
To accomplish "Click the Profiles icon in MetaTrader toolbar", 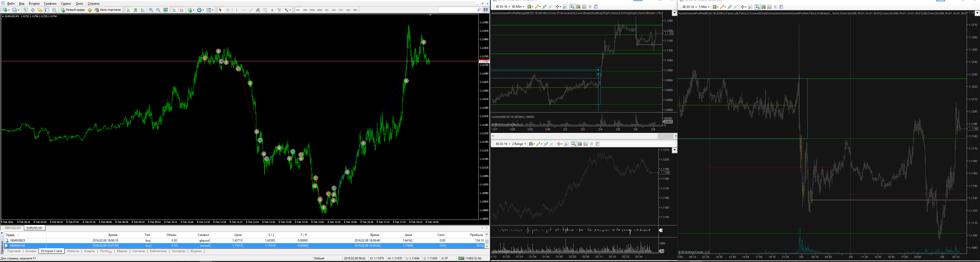I will pyautogui.click(x=15, y=10).
